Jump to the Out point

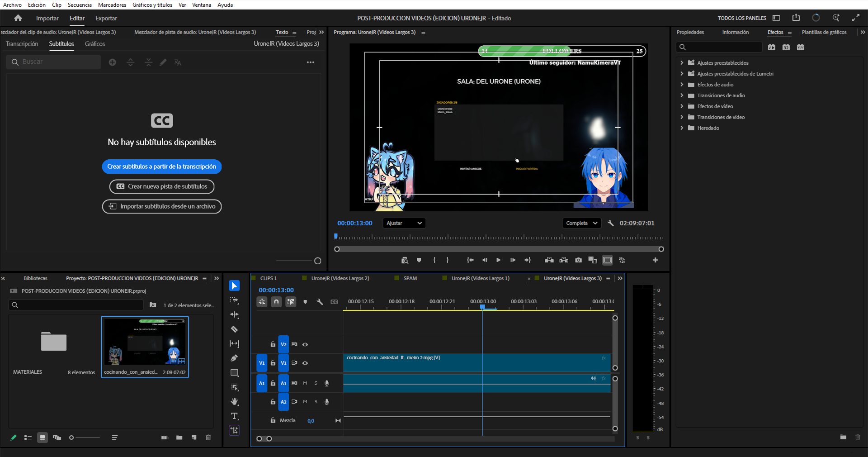tap(527, 260)
